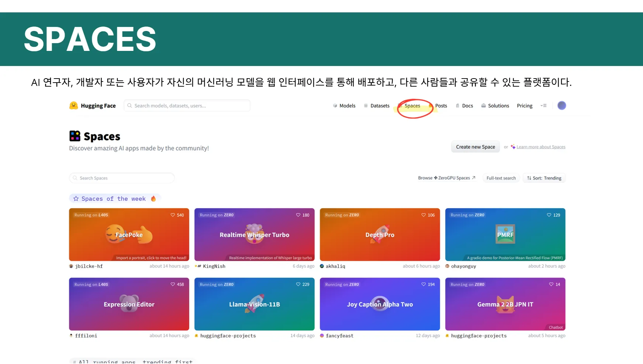Open fffiloni author profile link
The image size is (643, 364).
click(x=86, y=336)
